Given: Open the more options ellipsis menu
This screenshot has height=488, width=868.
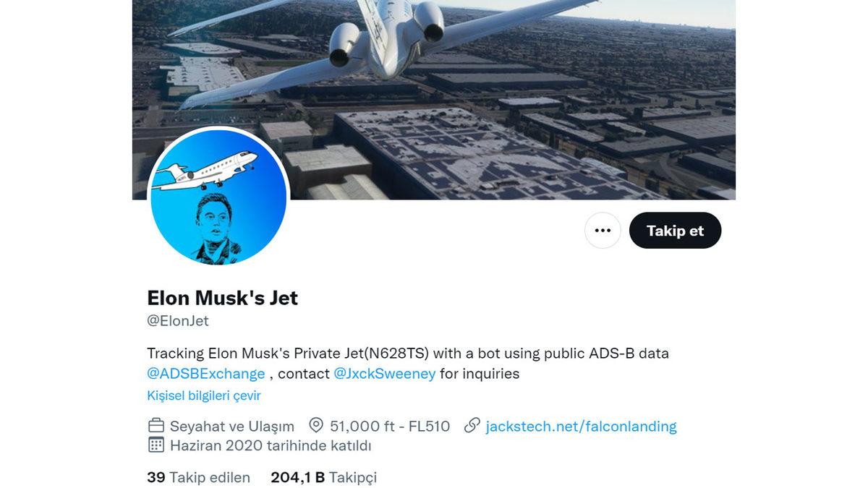Looking at the screenshot, I should tap(603, 230).
